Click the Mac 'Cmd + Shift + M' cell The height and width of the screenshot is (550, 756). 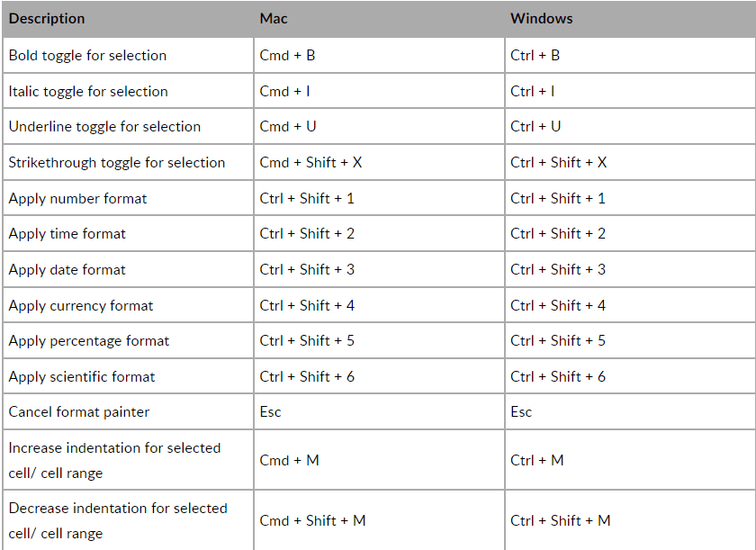[312, 520]
